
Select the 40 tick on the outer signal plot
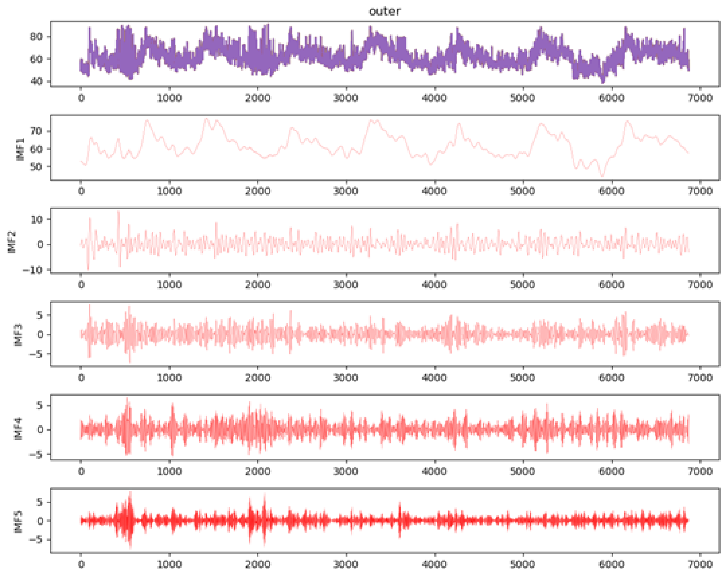pyautogui.click(x=36, y=81)
